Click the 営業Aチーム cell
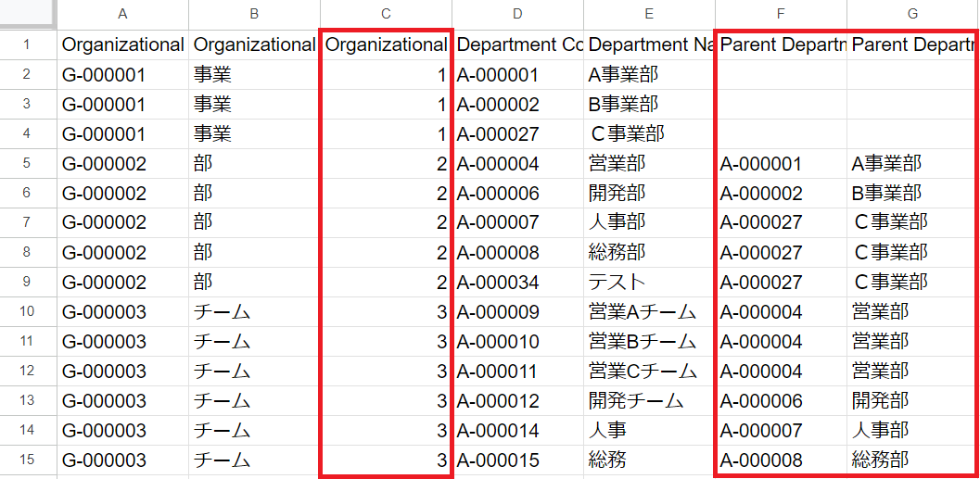 click(642, 312)
